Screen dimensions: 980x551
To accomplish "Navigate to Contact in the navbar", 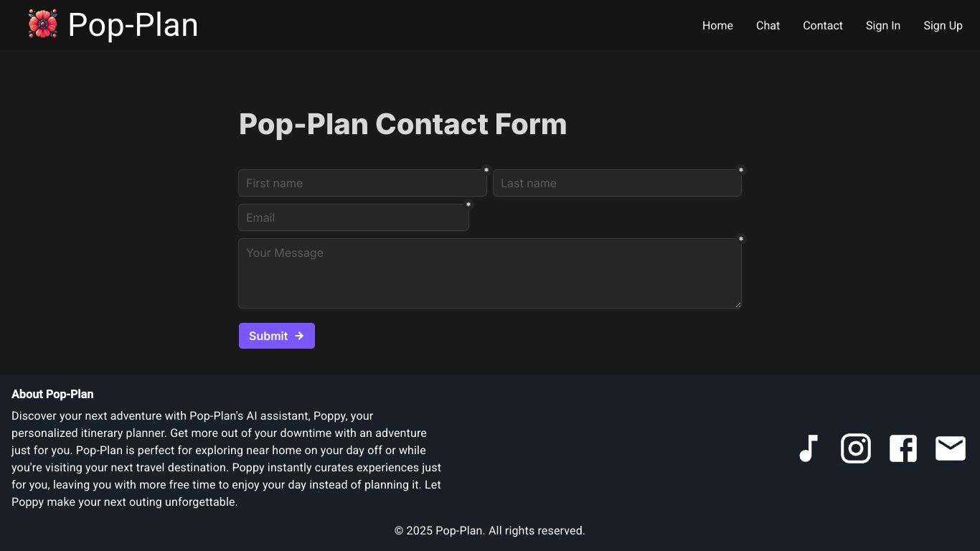I will (x=823, y=25).
